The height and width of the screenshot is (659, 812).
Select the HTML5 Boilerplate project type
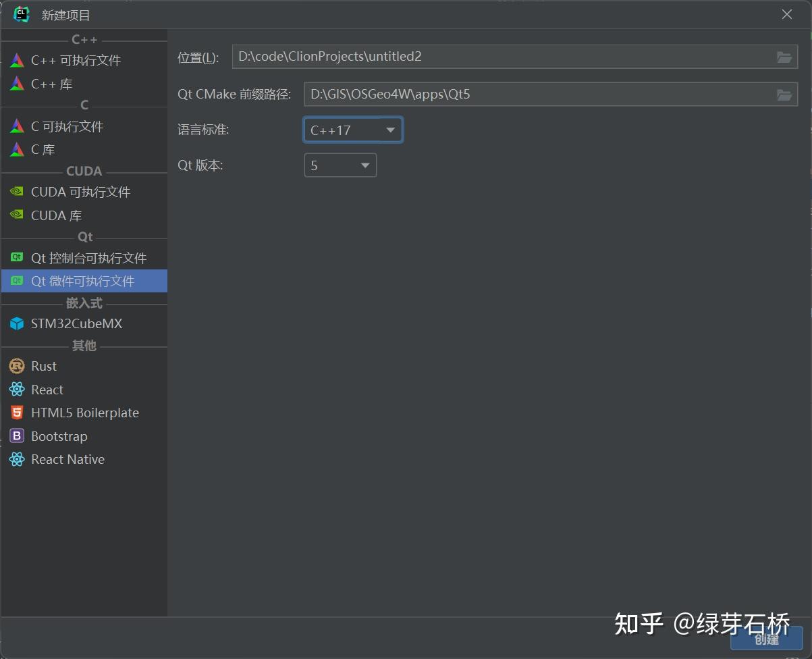84,413
